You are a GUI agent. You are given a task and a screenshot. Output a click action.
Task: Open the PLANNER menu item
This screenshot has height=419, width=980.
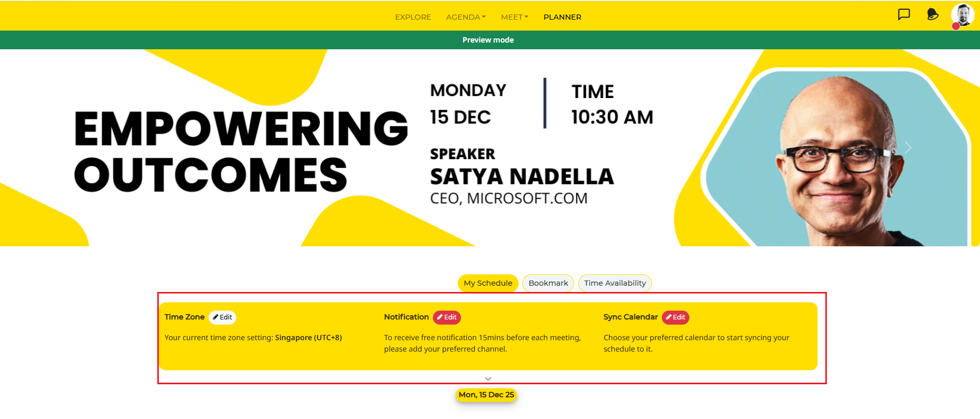point(562,17)
